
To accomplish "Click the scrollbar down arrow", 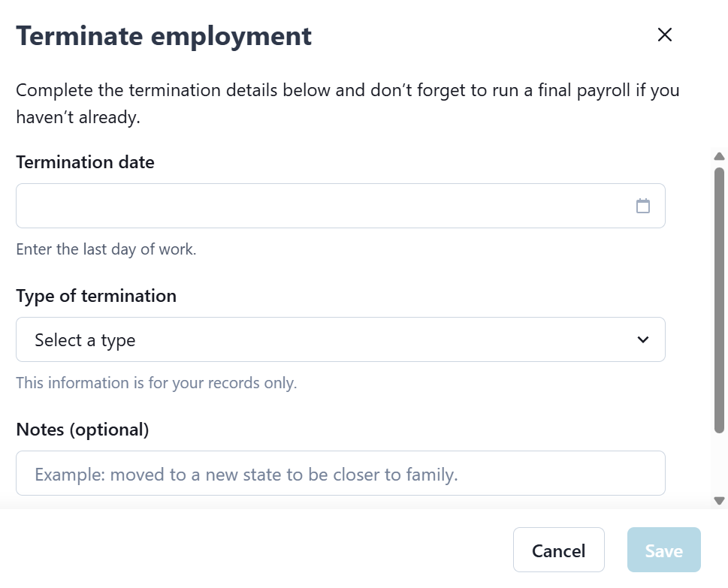I will click(x=719, y=500).
